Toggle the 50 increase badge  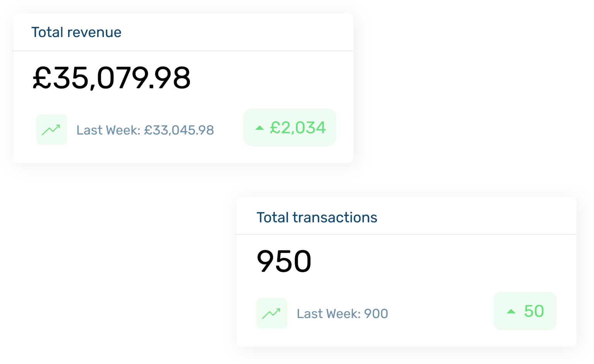tap(525, 311)
